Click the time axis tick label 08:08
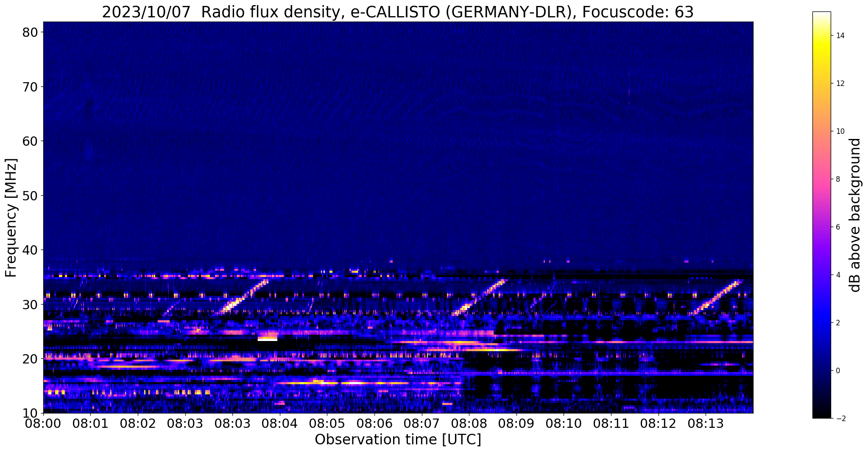Screen dimensions: 868x452 coord(469,423)
